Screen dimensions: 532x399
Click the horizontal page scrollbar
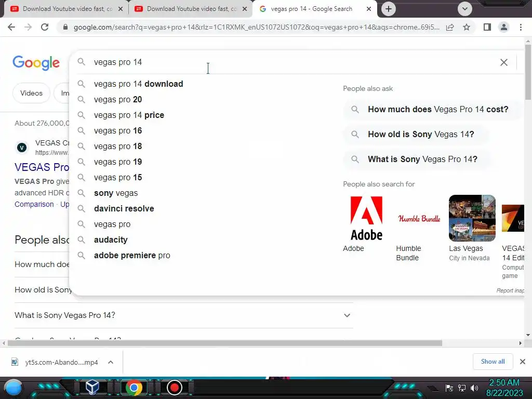click(224, 343)
